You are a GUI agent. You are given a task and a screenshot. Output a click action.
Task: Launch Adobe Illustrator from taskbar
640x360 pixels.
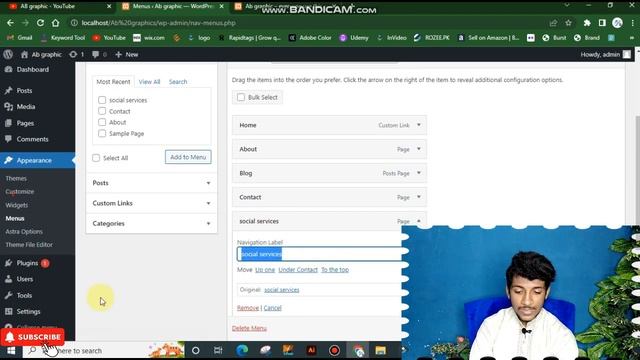tap(311, 350)
